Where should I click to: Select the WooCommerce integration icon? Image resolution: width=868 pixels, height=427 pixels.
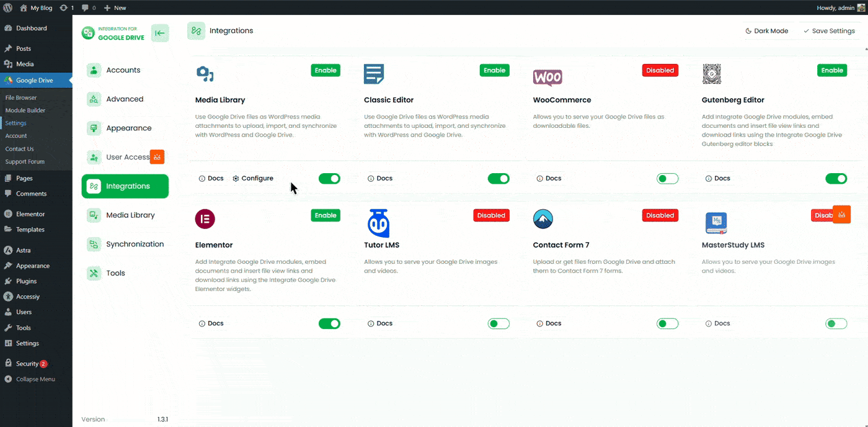tap(547, 78)
